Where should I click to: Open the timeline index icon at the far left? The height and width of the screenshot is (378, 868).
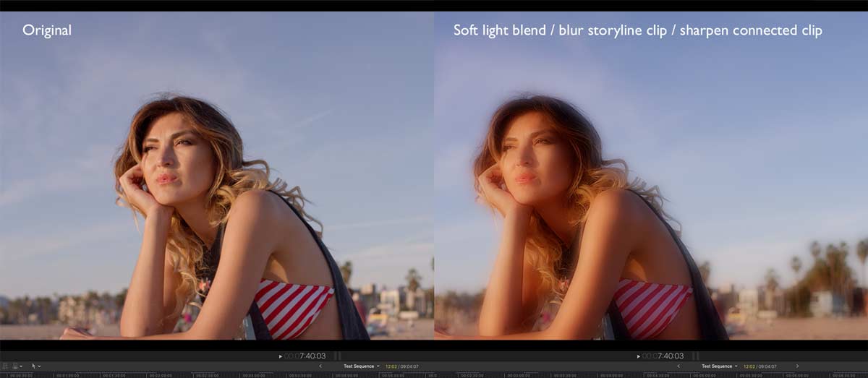(x=5, y=366)
